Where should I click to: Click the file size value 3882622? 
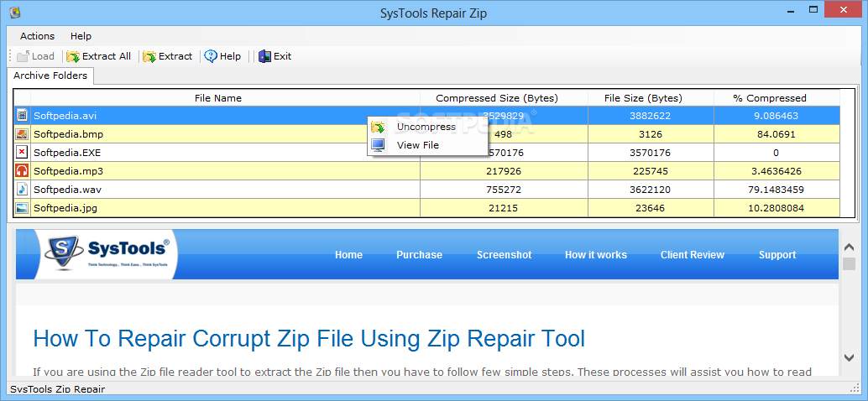point(650,116)
